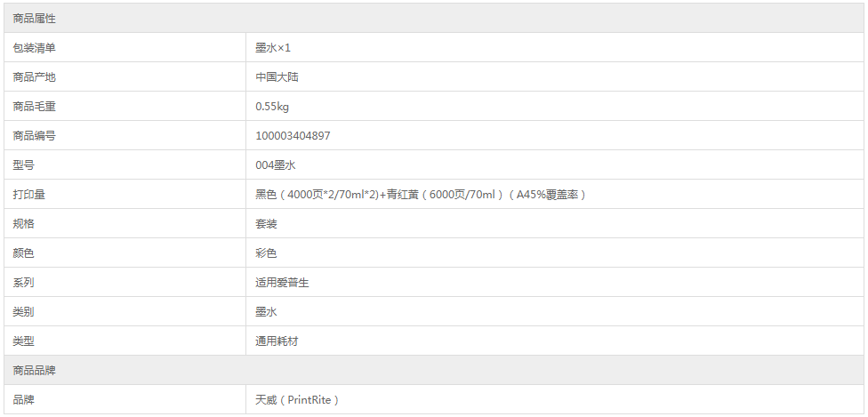Click the 通用耗材 type value
The width and height of the screenshot is (868, 417).
coord(277,341)
